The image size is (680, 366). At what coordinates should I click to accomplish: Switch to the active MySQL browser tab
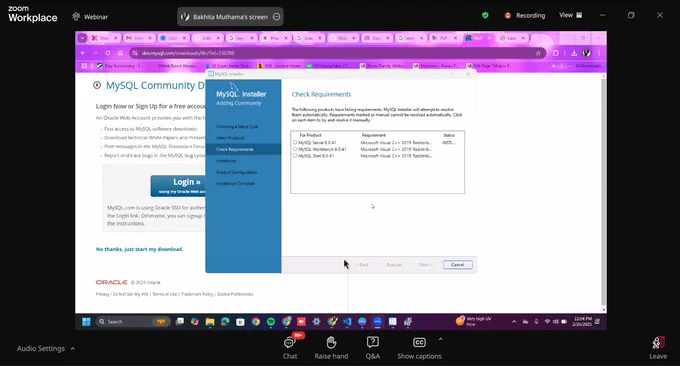(x=477, y=38)
